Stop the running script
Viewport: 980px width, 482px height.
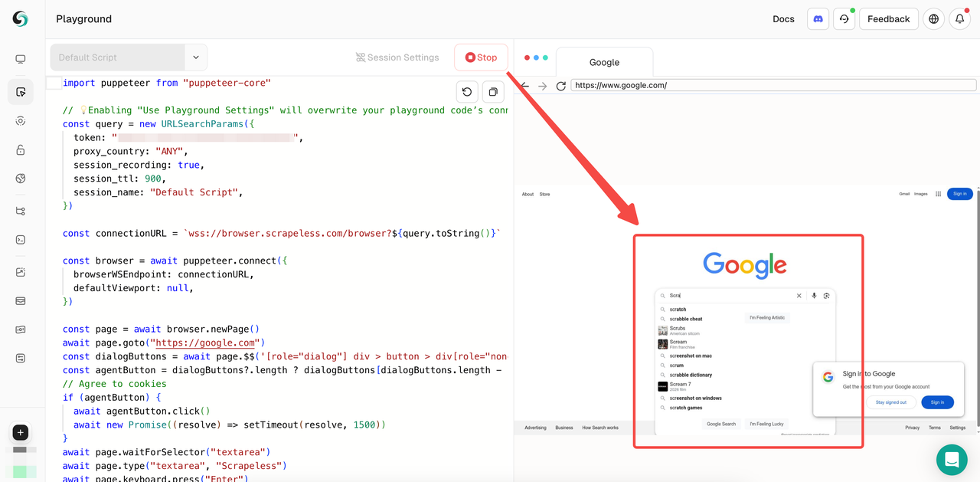coord(481,57)
